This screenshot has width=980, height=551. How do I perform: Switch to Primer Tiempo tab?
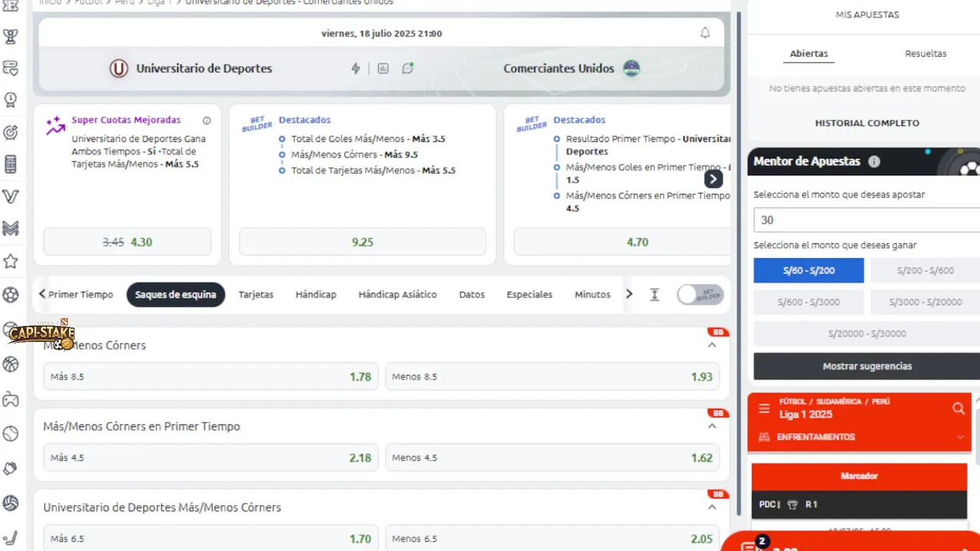click(x=80, y=295)
